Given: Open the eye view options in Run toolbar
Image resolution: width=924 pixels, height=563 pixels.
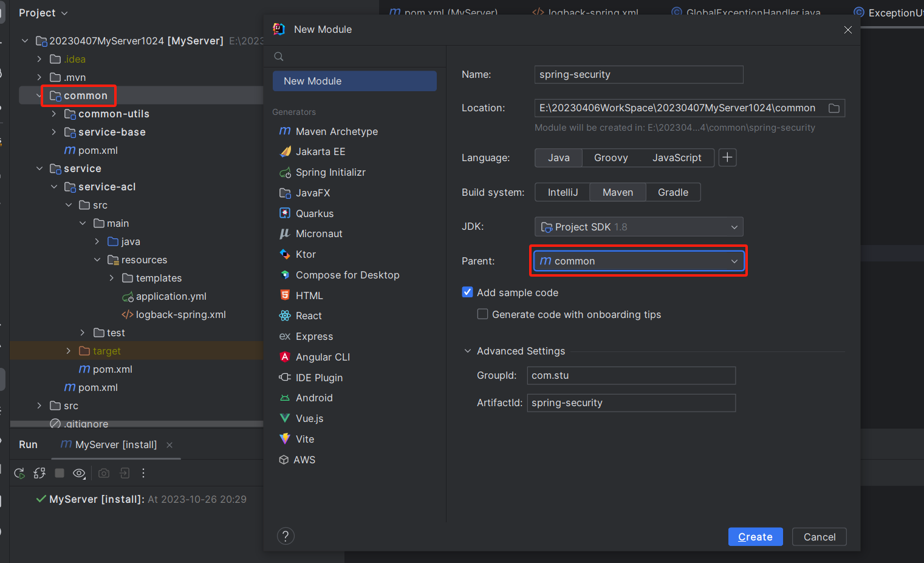Looking at the screenshot, I should tap(79, 473).
